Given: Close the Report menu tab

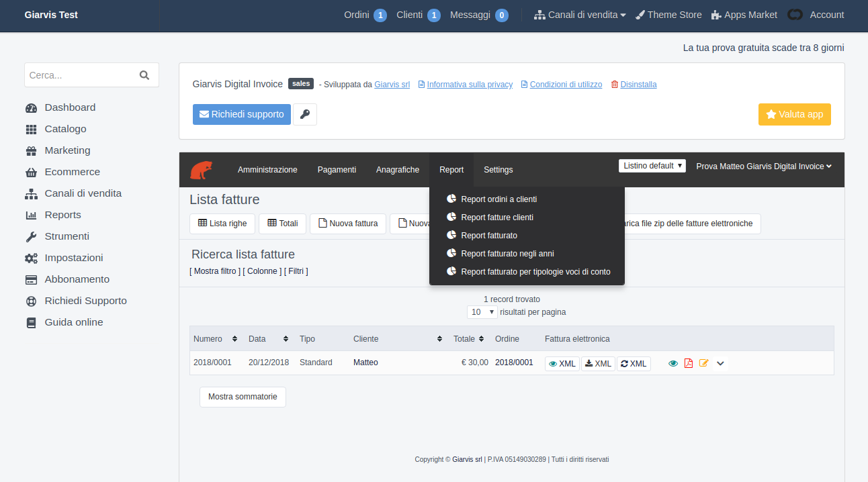Looking at the screenshot, I should click(x=451, y=170).
